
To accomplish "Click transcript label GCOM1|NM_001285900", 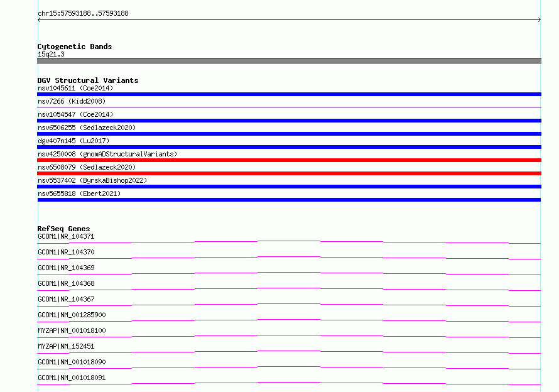I will pos(72,315).
